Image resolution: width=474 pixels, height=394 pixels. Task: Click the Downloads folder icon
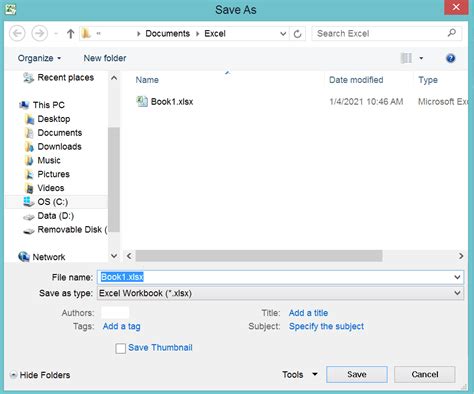(x=29, y=147)
